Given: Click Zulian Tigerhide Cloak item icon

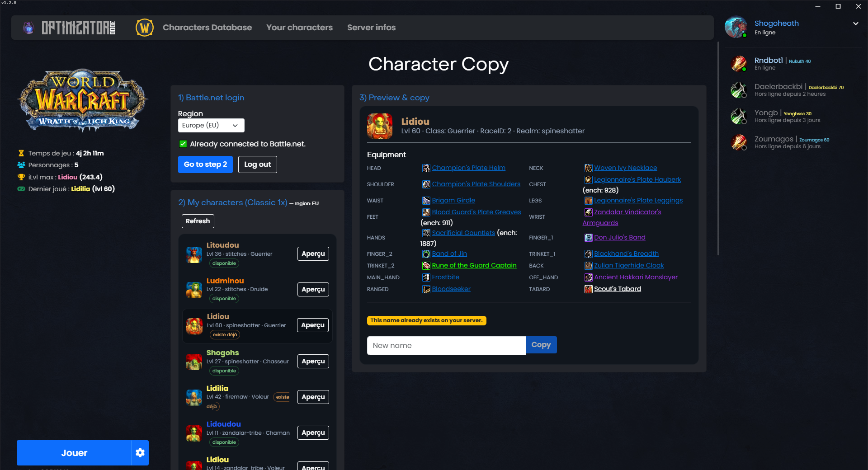Looking at the screenshot, I should click(588, 266).
